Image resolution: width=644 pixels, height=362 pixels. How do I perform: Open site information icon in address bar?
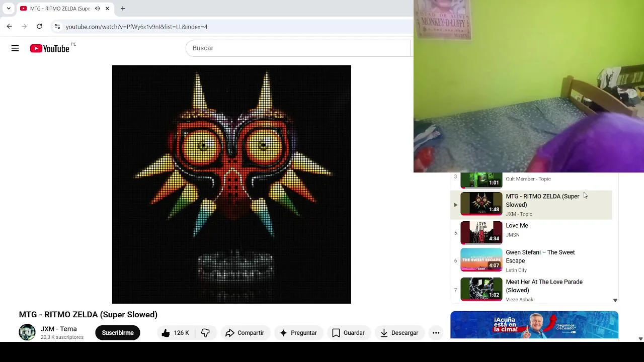(57, 27)
